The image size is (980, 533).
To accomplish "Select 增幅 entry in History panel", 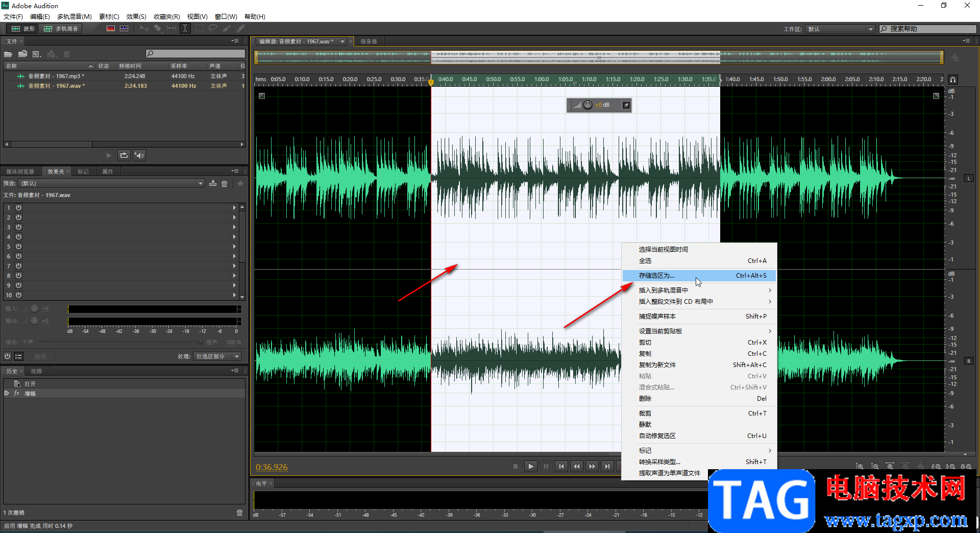I will pyautogui.click(x=125, y=394).
